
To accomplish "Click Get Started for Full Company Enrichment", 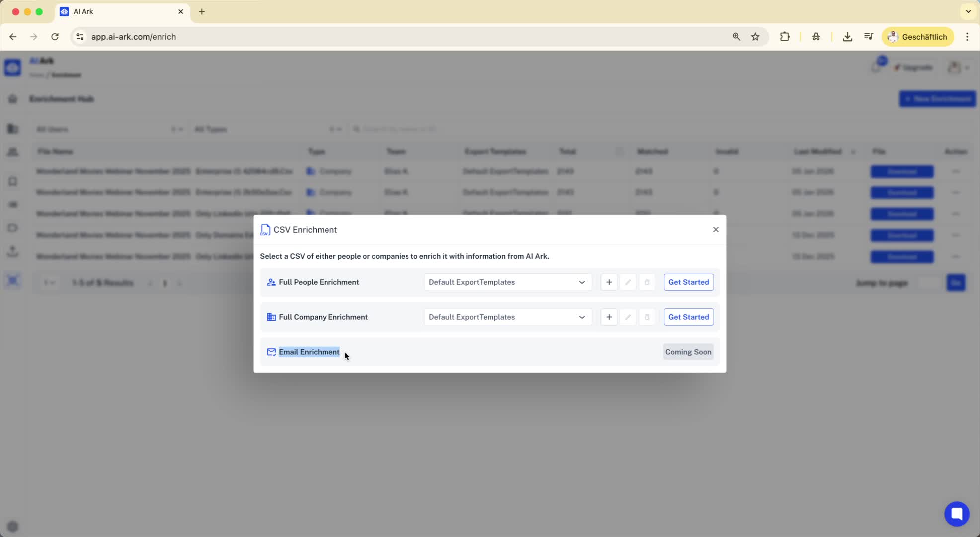I will point(688,317).
